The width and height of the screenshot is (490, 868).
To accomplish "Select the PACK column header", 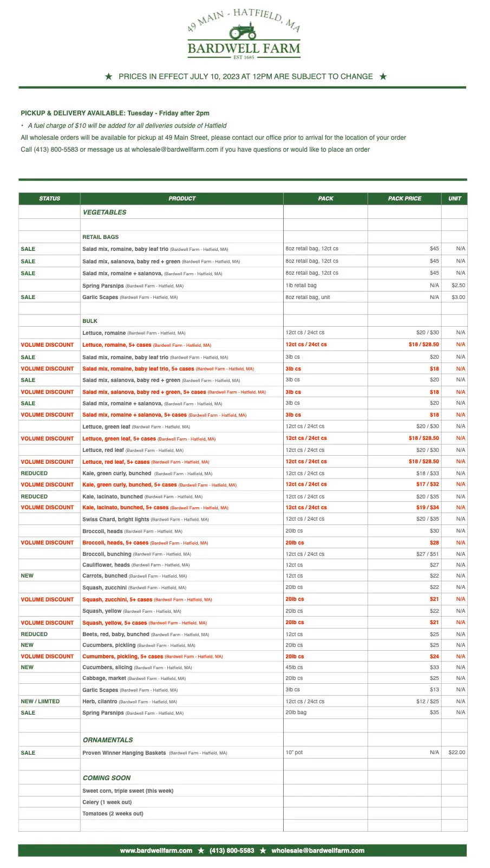I will pos(325,198).
